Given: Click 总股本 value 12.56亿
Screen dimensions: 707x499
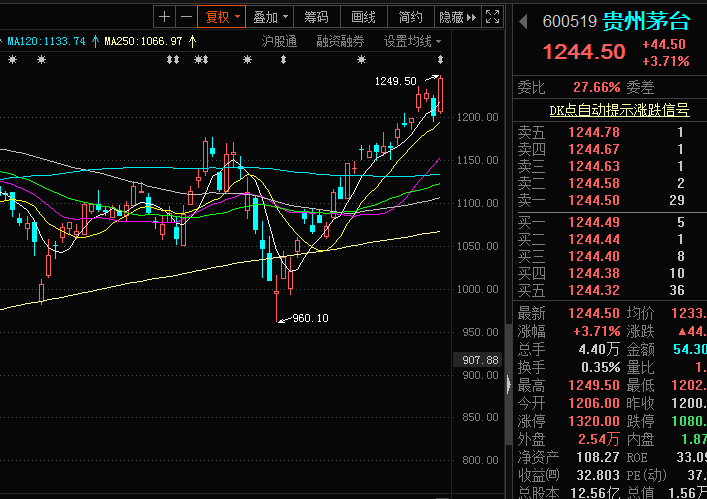Looking at the screenshot, I should coord(595,493).
